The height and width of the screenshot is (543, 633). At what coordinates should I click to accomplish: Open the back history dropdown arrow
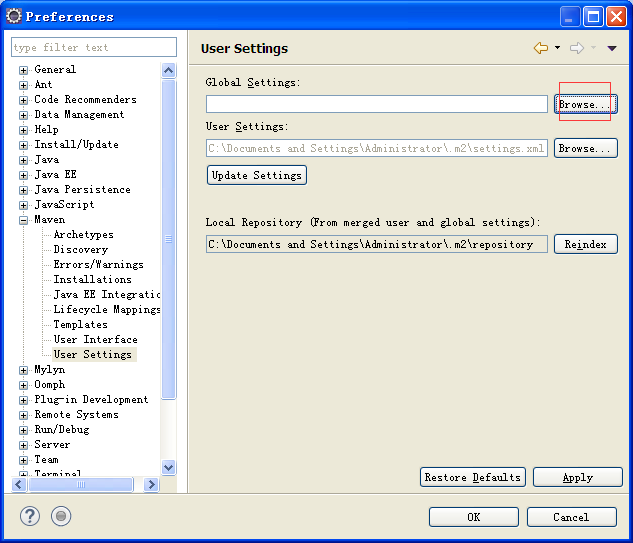click(558, 48)
